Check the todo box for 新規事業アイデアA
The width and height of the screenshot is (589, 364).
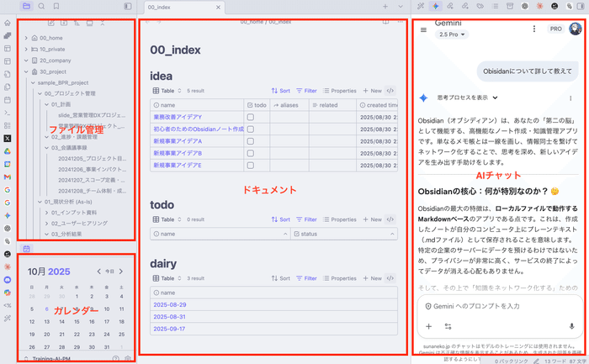click(251, 141)
